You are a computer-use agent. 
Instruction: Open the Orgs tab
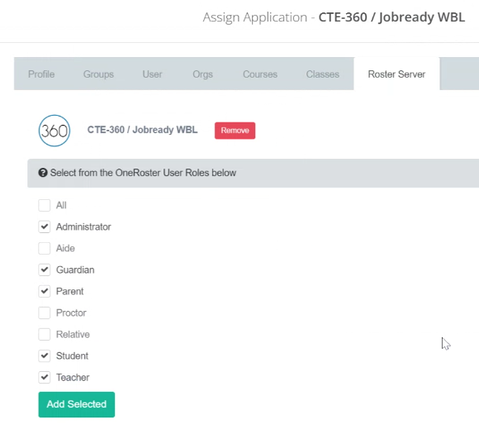tap(203, 74)
